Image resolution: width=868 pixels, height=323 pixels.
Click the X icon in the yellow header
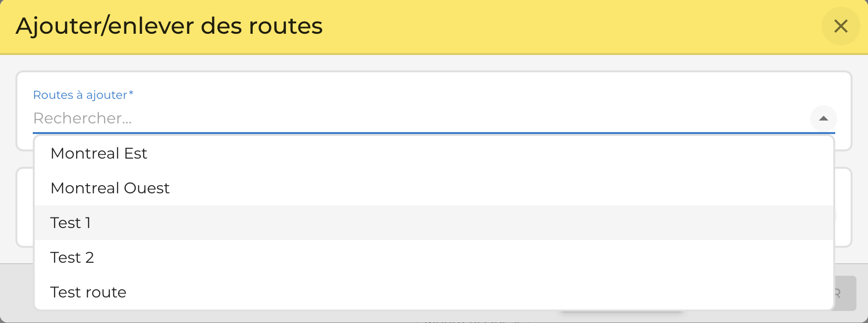coord(841,26)
